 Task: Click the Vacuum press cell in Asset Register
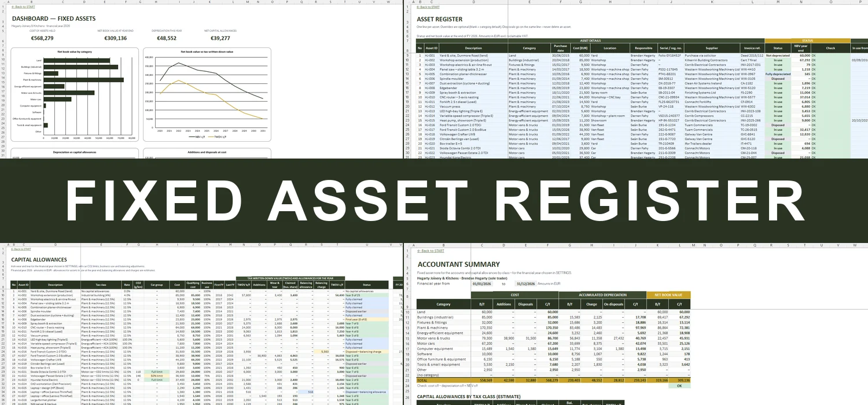point(473,106)
